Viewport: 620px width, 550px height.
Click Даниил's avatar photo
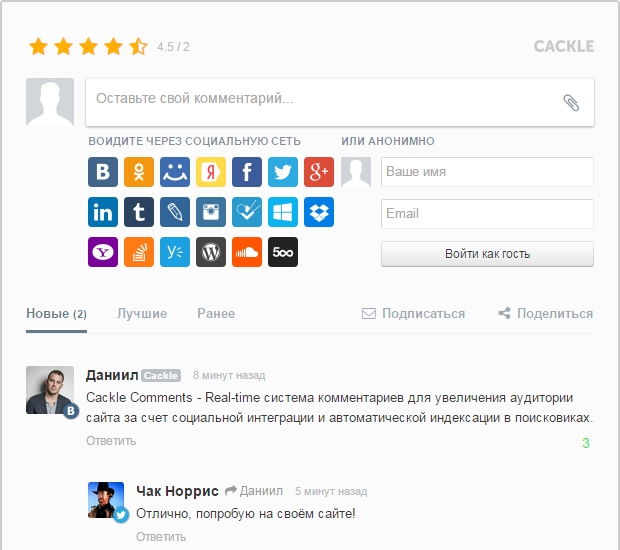point(50,390)
